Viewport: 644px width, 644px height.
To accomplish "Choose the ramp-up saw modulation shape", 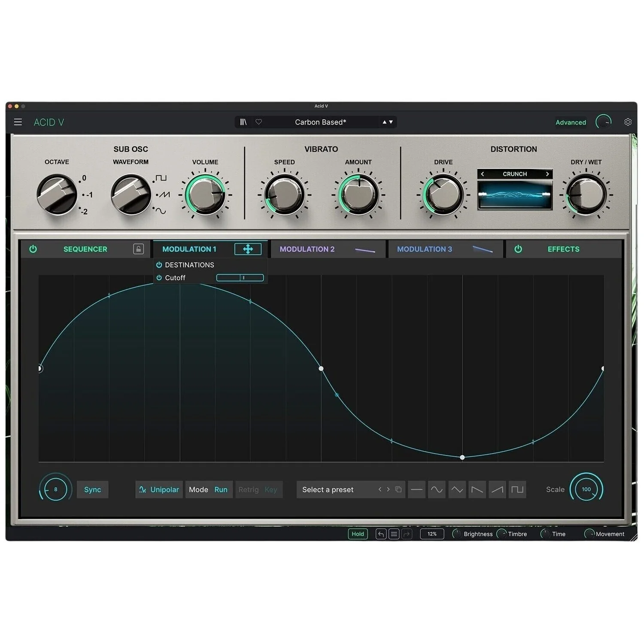I will (497, 489).
